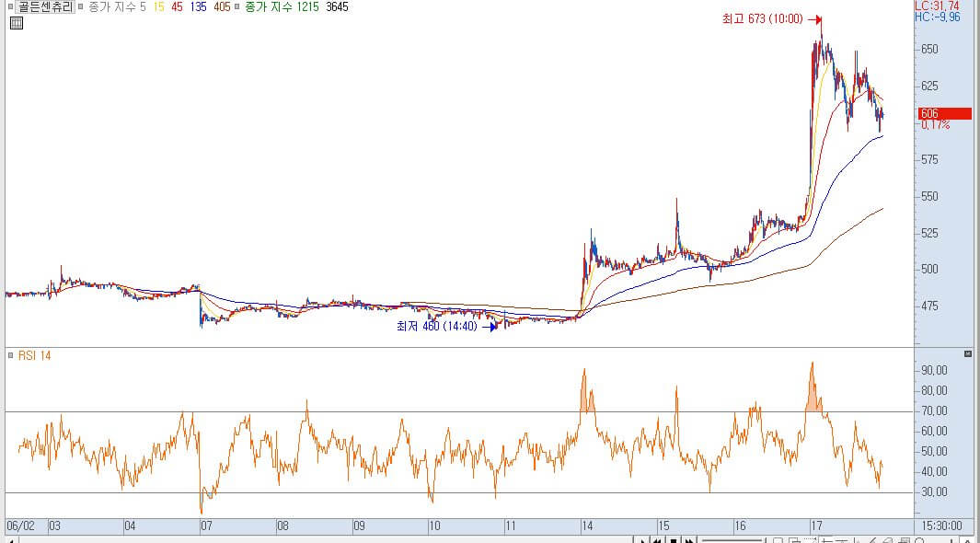
Task: Click the 475 price axis label
Action: tap(929, 306)
